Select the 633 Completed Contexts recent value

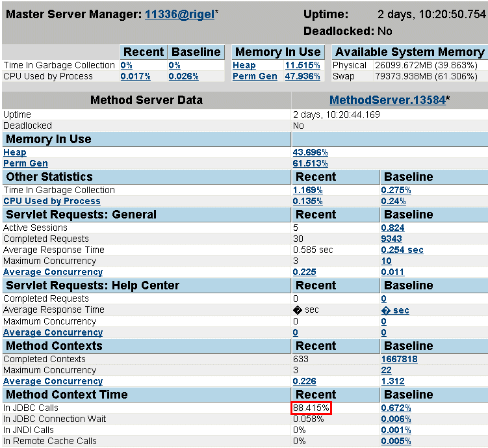[x=301, y=360]
